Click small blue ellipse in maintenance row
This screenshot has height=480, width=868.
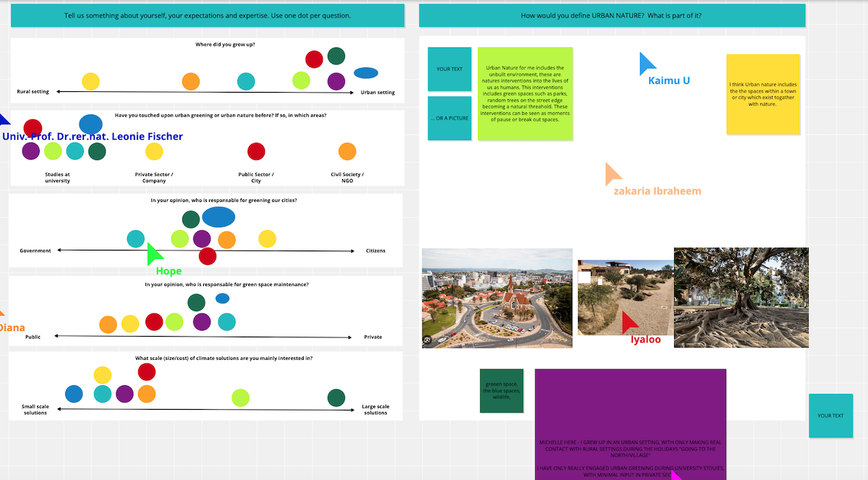pos(223,298)
